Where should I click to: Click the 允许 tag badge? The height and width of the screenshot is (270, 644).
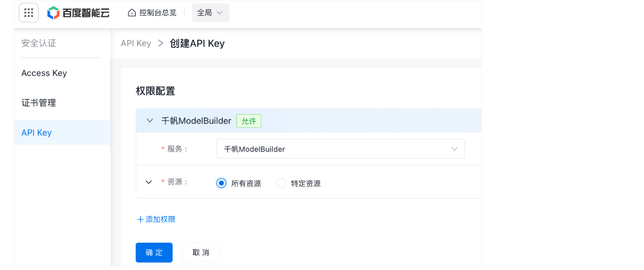[249, 121]
